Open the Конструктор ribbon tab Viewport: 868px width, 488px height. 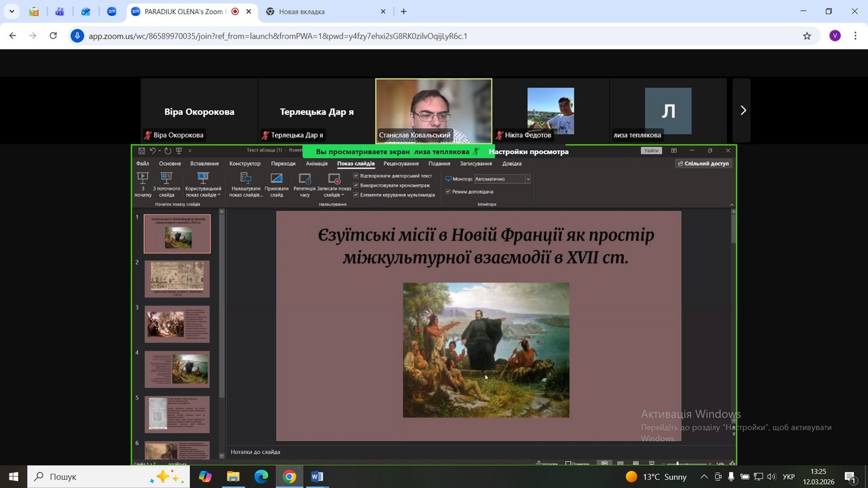245,163
